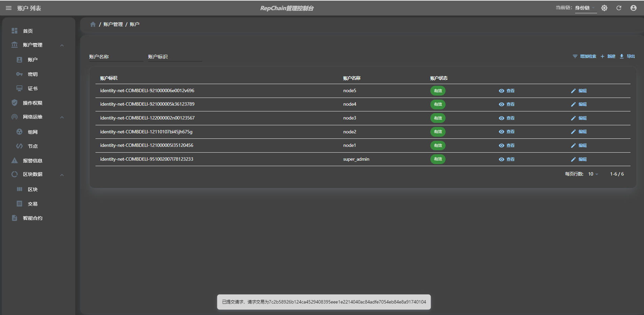Toggle the hamburger menu icon
Screen dimensions: 644x315
(x=9, y=8)
